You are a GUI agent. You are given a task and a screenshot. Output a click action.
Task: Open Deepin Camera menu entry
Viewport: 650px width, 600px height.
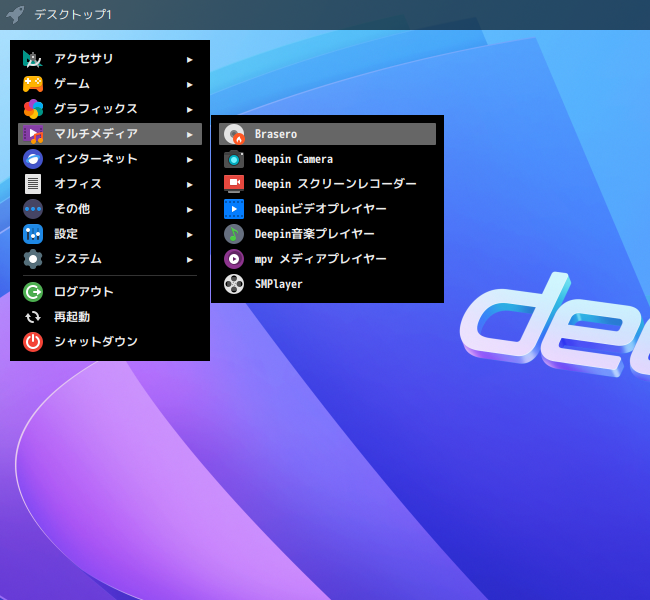click(327, 159)
